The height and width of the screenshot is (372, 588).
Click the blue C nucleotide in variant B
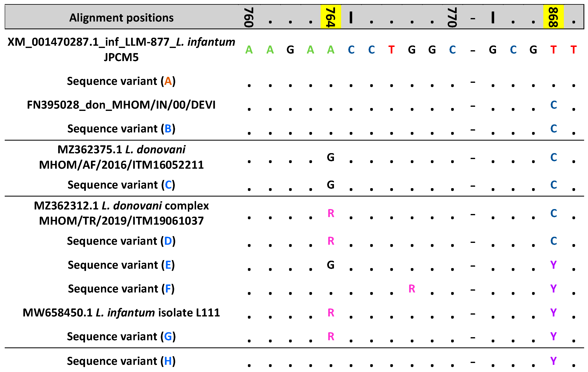click(554, 129)
